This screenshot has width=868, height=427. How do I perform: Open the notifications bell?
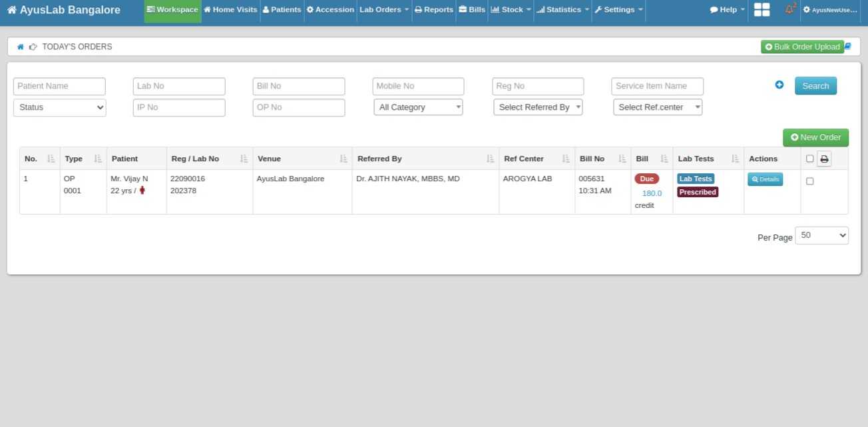click(x=788, y=9)
